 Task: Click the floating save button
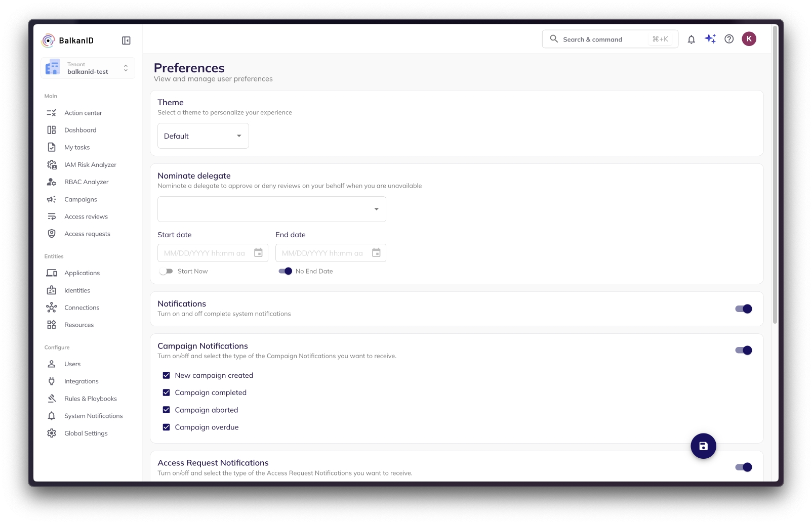(703, 446)
